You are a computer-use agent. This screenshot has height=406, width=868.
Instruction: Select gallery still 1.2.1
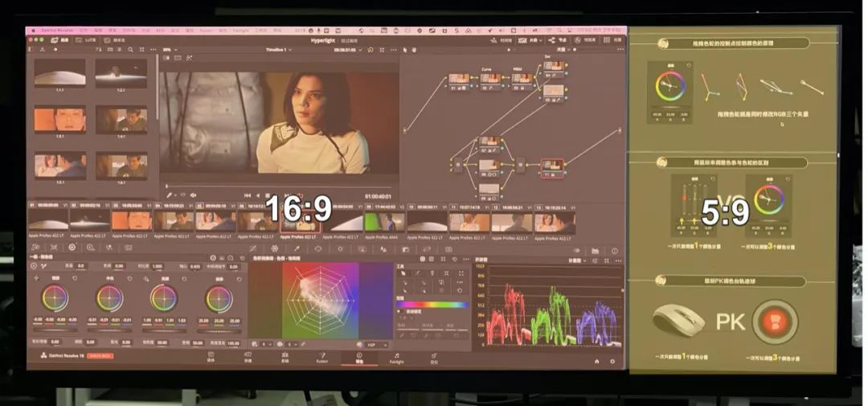tap(121, 73)
